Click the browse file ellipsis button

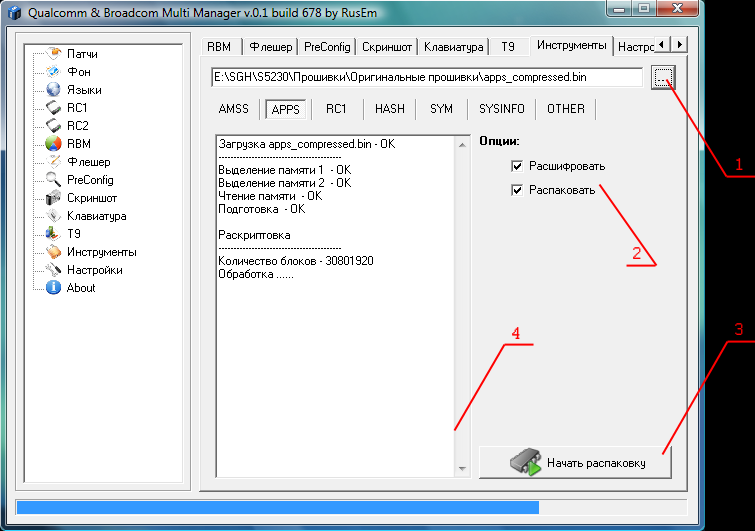coord(663,78)
